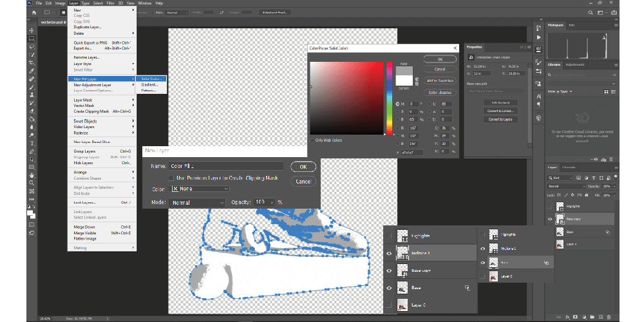Click Add to Swatches button
The height and width of the screenshot is (322, 644).
(x=440, y=81)
